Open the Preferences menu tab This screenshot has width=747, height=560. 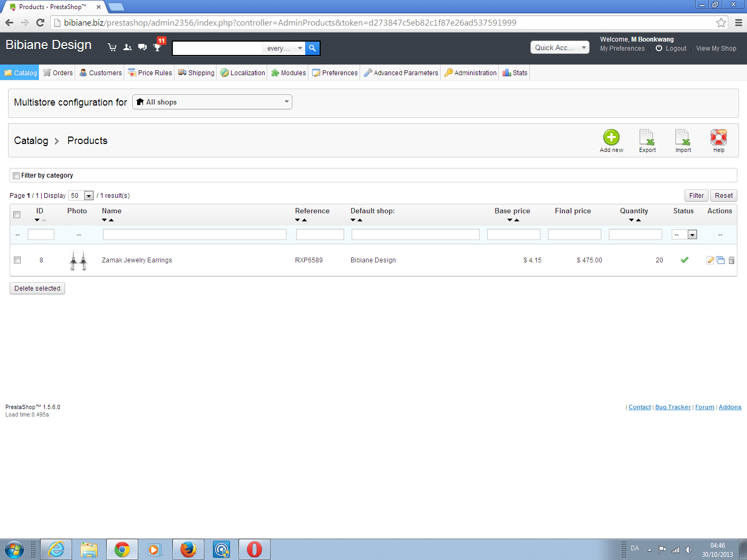pyautogui.click(x=335, y=73)
